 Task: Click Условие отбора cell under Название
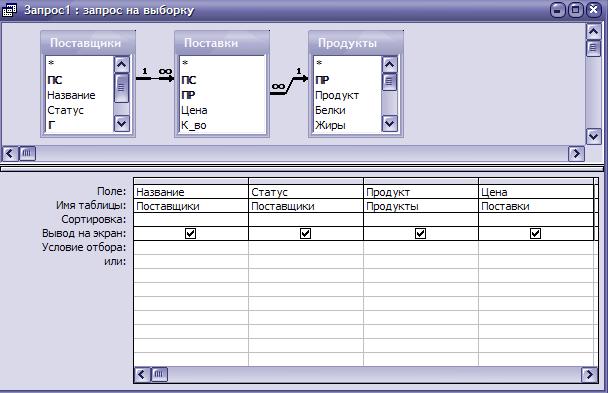point(191,247)
